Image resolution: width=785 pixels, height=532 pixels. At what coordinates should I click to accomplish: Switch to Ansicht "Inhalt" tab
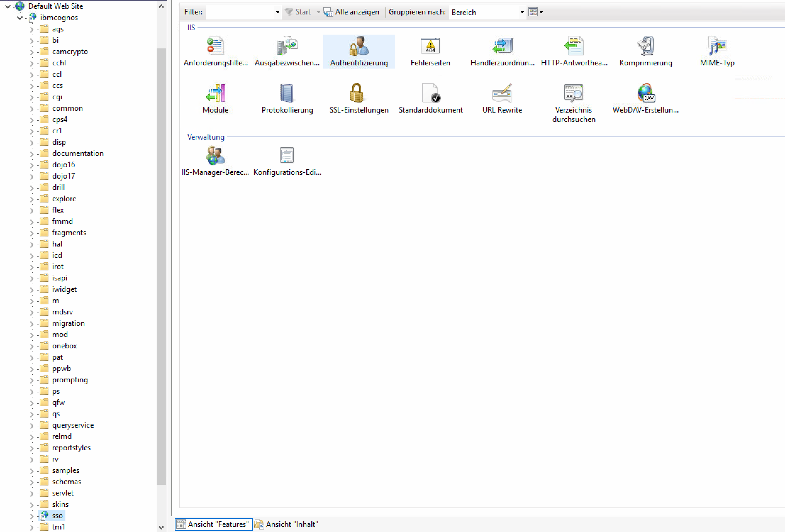point(287,524)
